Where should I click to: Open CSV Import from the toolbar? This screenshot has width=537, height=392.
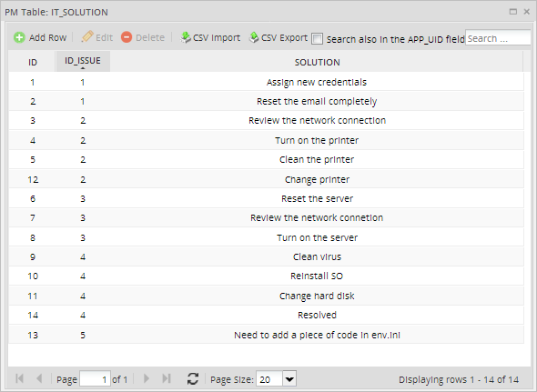tap(210, 37)
